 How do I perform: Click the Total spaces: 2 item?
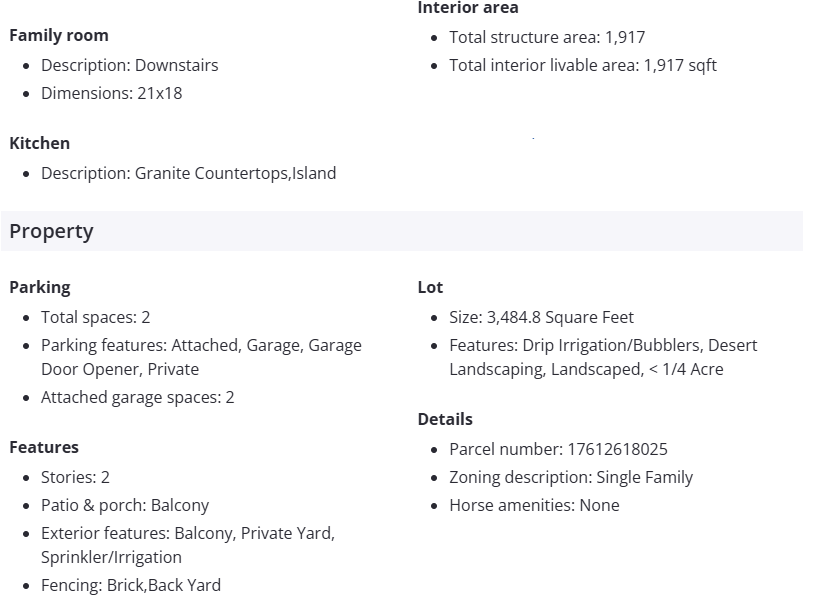(95, 317)
